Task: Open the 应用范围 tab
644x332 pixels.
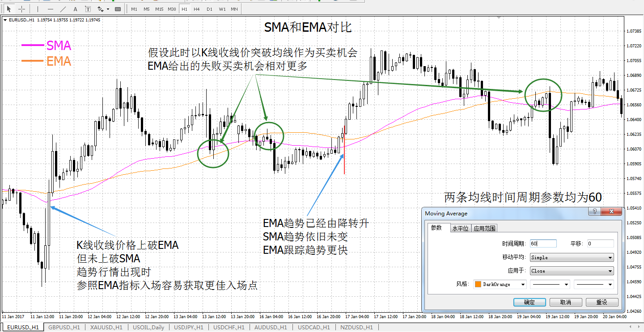Action: [x=484, y=228]
